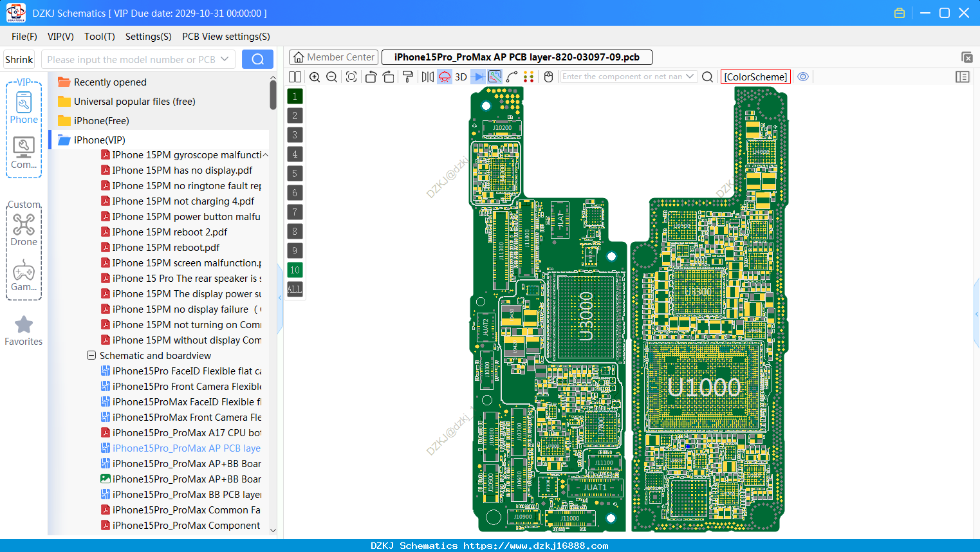Select the curved trace path tool

512,77
